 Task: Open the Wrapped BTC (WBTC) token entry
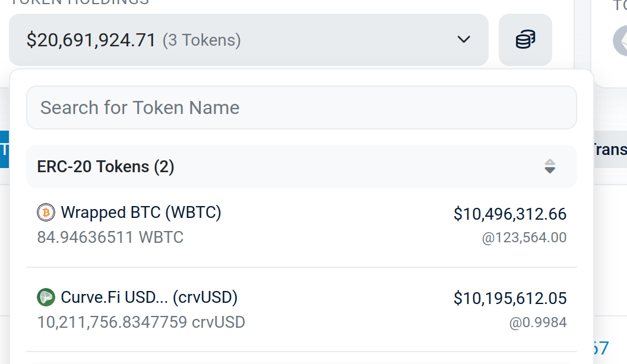coord(141,213)
